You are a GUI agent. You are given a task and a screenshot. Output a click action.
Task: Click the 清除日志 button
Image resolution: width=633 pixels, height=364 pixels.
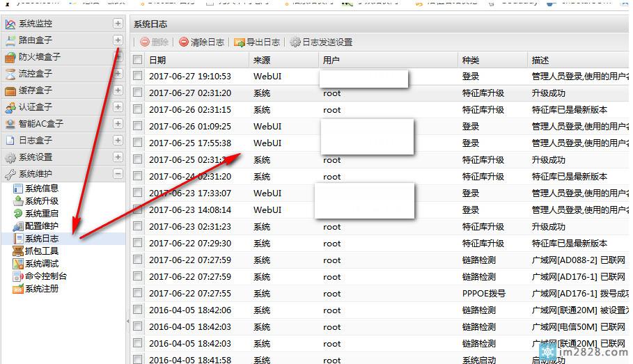point(202,42)
